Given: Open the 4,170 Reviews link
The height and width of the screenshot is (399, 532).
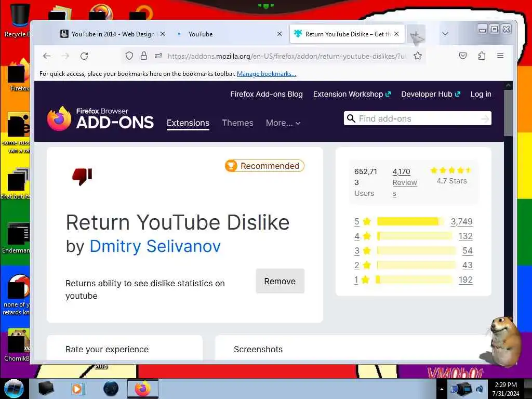Looking at the screenshot, I should tap(404, 182).
